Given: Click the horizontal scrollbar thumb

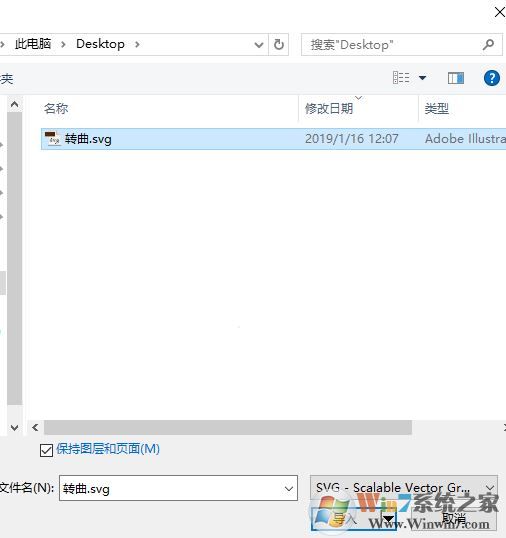Looking at the screenshot, I should pos(228,428).
